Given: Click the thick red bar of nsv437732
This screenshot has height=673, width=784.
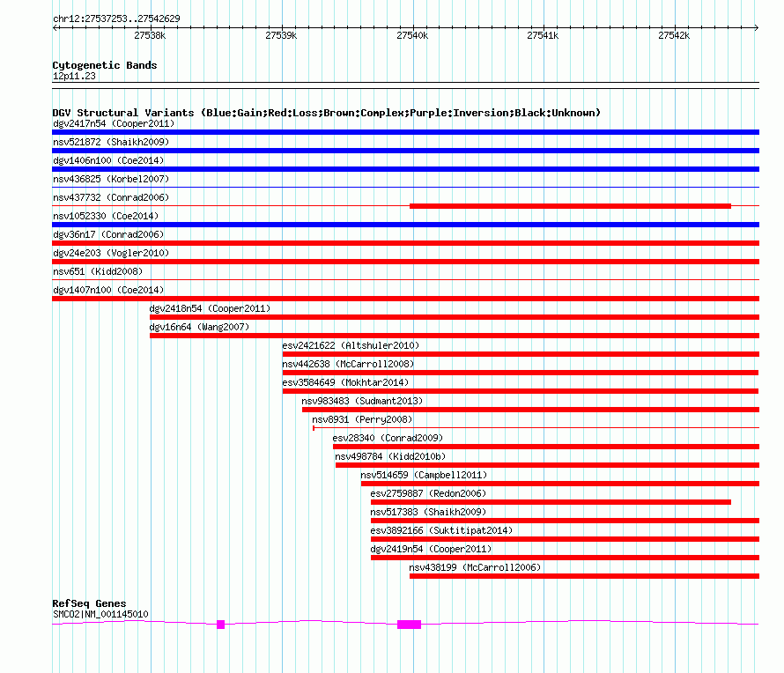Looking at the screenshot, I should click(x=570, y=206).
